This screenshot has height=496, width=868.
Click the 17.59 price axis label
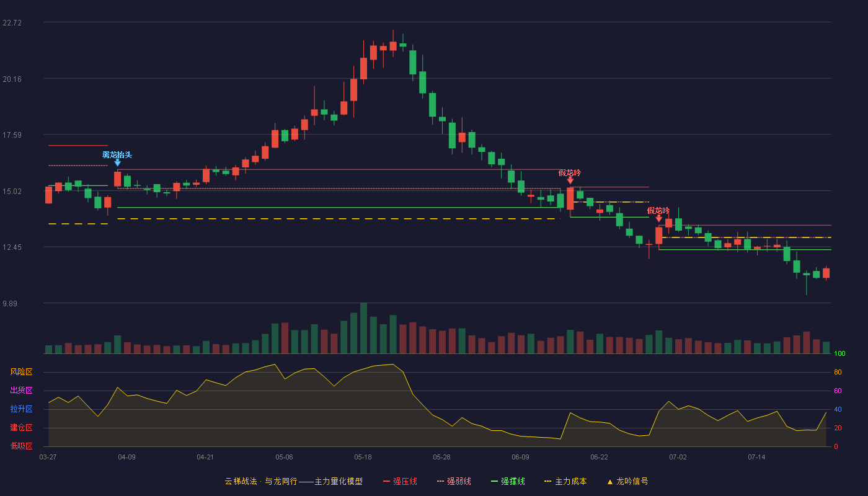12,135
